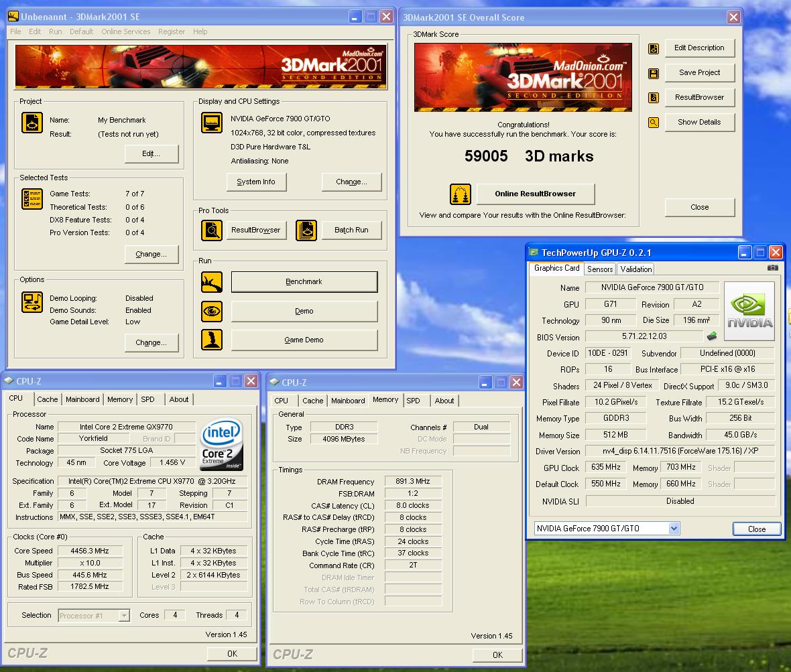Image resolution: width=791 pixels, height=672 pixels.
Task: Click the Online ResultBrowser icon in score window
Action: [460, 194]
